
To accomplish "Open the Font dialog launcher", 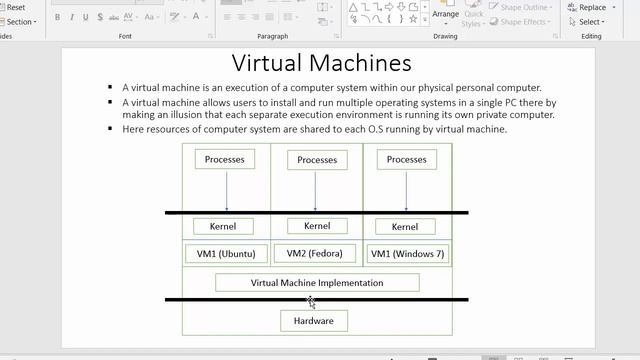I will coord(211,36).
